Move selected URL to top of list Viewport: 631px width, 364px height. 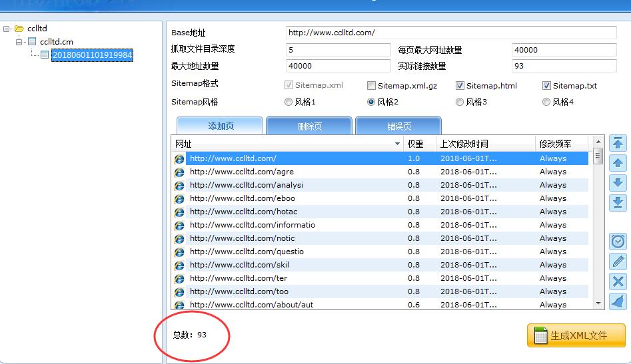pyautogui.click(x=618, y=143)
